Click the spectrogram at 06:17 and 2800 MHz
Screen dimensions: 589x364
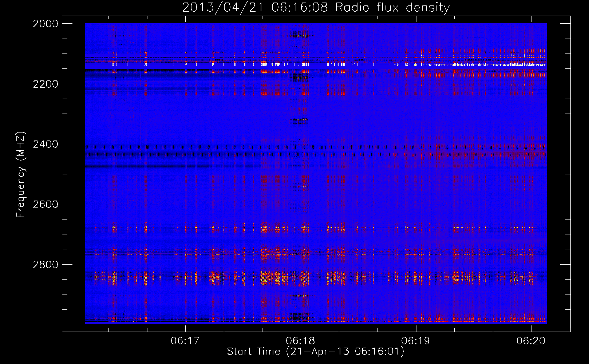pyautogui.click(x=185, y=265)
